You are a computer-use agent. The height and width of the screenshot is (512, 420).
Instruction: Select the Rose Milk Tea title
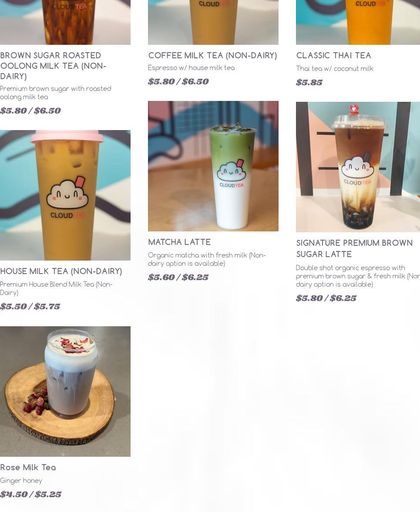tap(28, 467)
